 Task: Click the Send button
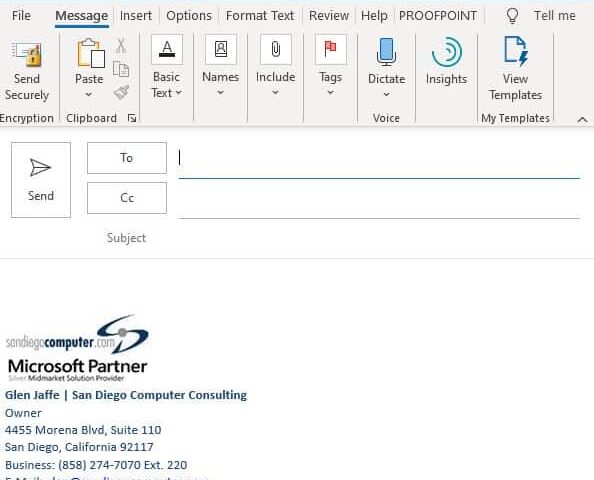point(41,180)
